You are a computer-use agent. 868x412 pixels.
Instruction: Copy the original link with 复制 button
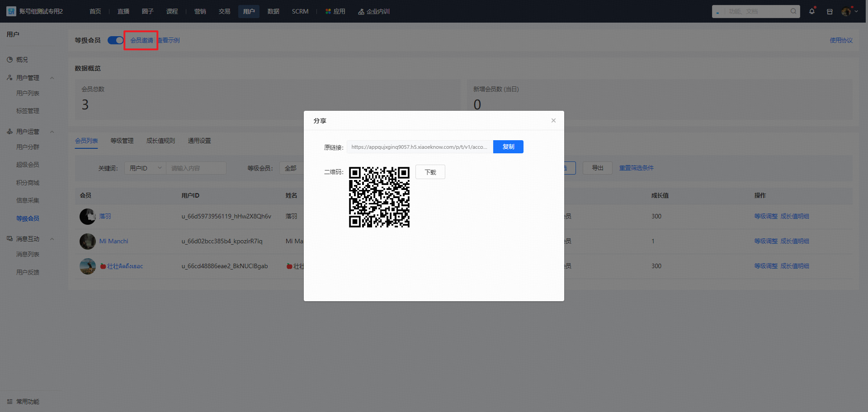click(x=508, y=147)
